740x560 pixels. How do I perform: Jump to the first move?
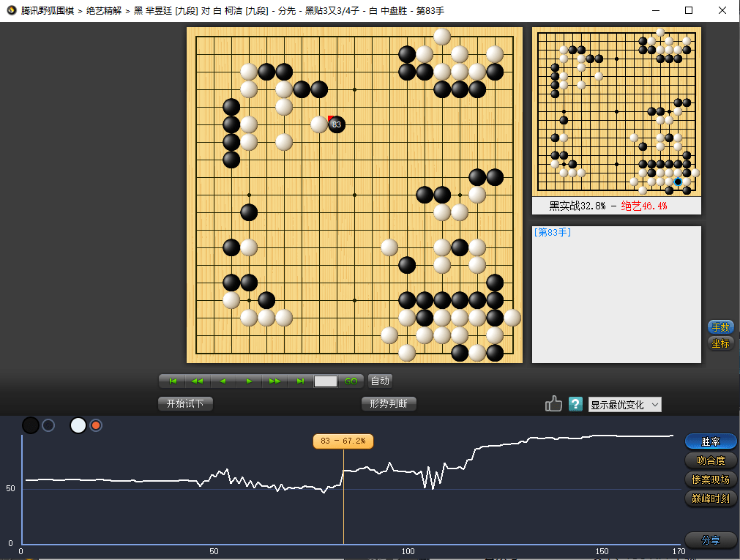click(x=173, y=381)
